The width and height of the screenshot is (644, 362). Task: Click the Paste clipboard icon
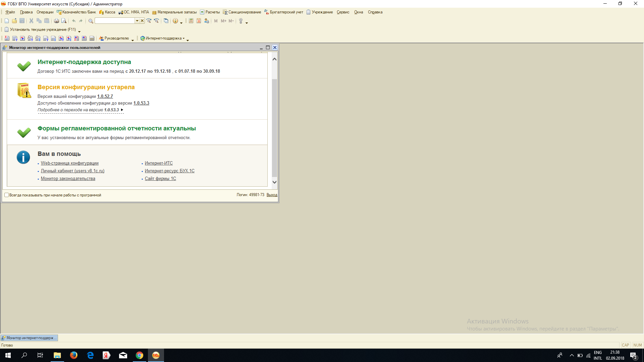click(47, 21)
